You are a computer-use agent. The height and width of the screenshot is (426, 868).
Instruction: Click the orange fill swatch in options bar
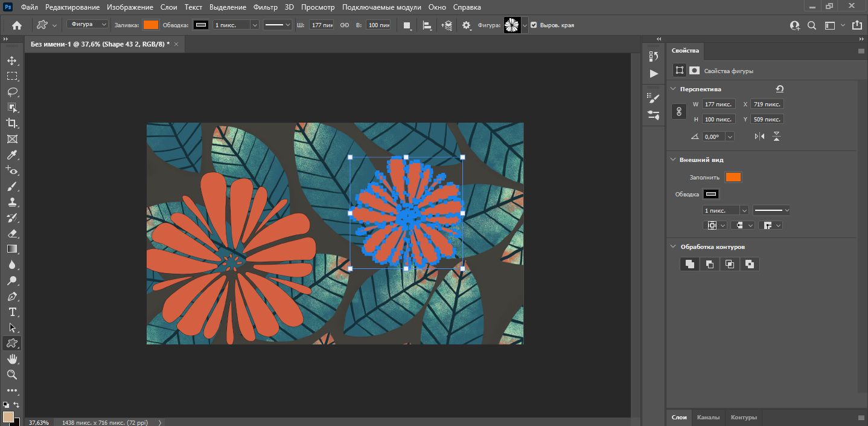[x=151, y=25]
